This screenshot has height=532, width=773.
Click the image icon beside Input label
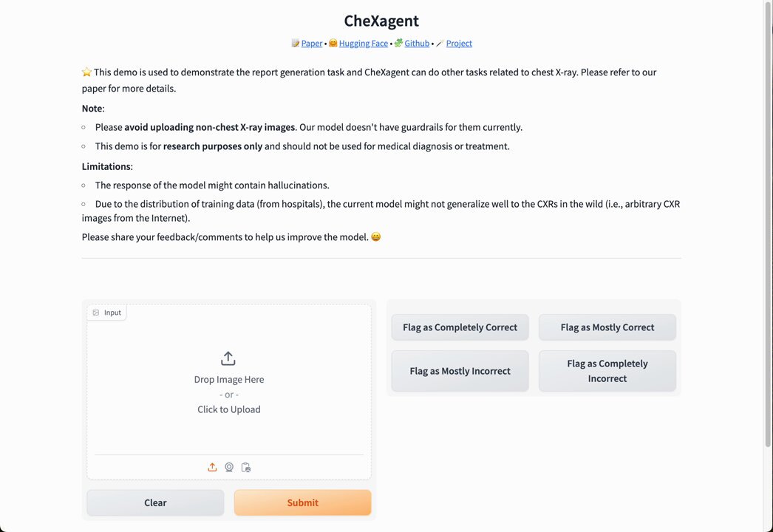pyautogui.click(x=96, y=313)
